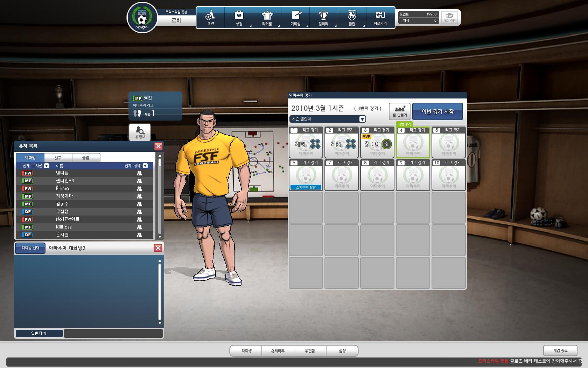Image resolution: width=588 pixels, height=368 pixels.
Task: Click the 게임 종료 button
Action: 560,350
